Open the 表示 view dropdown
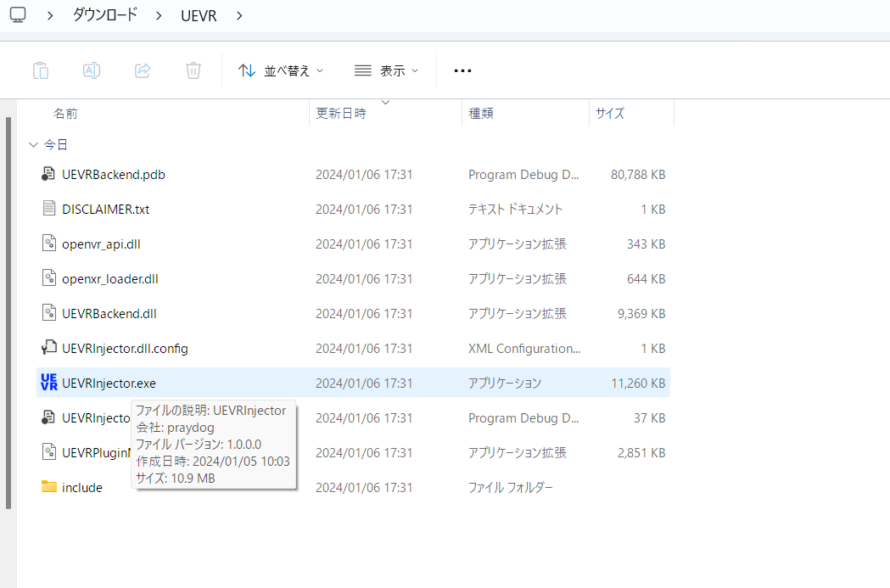The height and width of the screenshot is (588, 890). [x=386, y=71]
